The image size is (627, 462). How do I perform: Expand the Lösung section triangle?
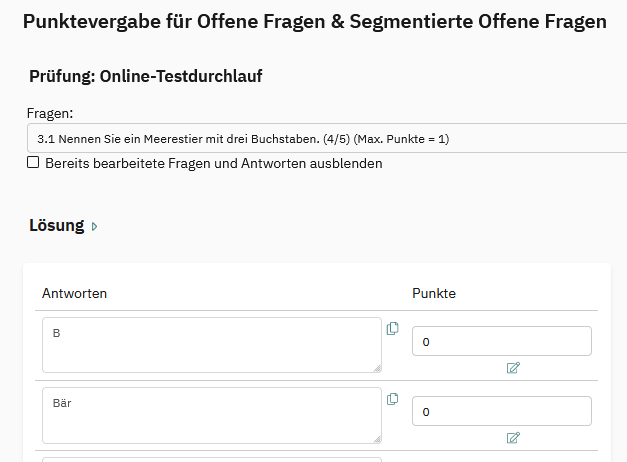(95, 227)
